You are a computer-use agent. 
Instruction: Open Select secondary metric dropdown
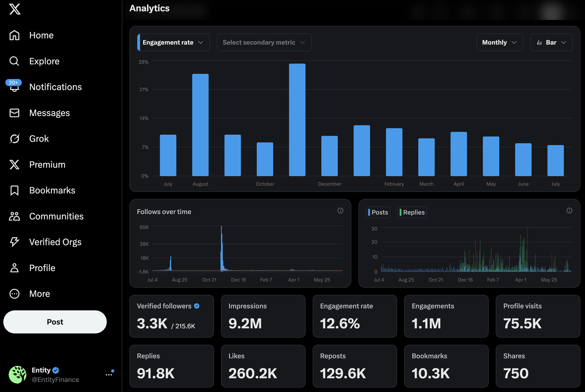(264, 43)
